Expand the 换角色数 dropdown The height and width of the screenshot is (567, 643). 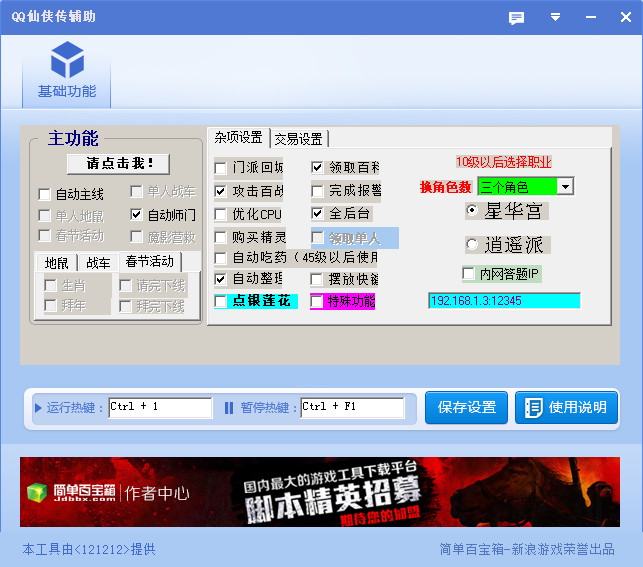pyautogui.click(x=565, y=187)
